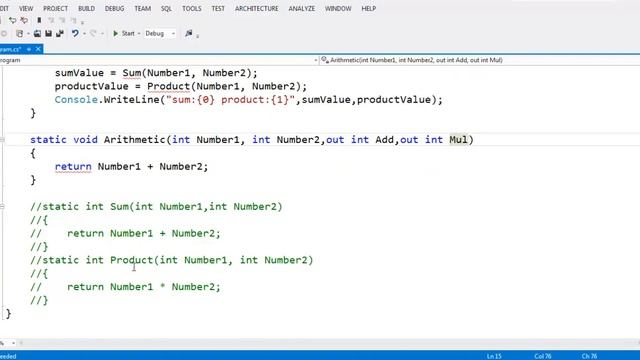640x360 pixels.
Task: Click the horizontal scrollbar left arrow
Action: [x=21, y=343]
